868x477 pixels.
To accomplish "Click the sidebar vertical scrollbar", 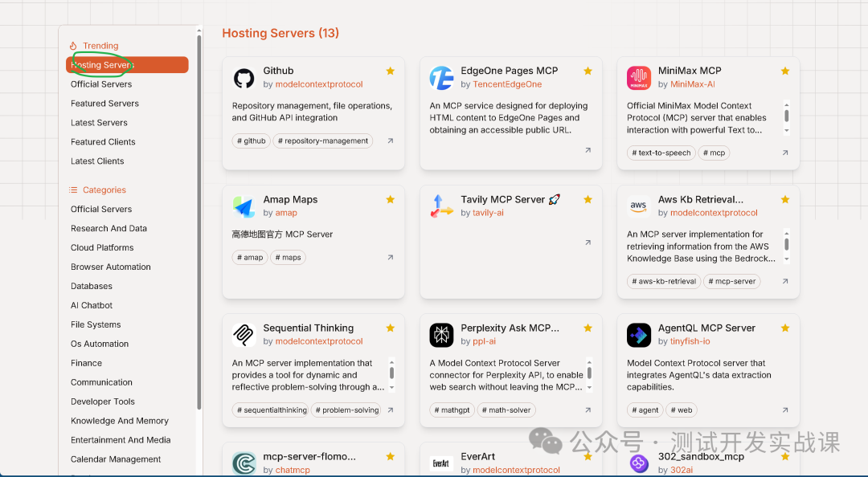I will [x=199, y=222].
